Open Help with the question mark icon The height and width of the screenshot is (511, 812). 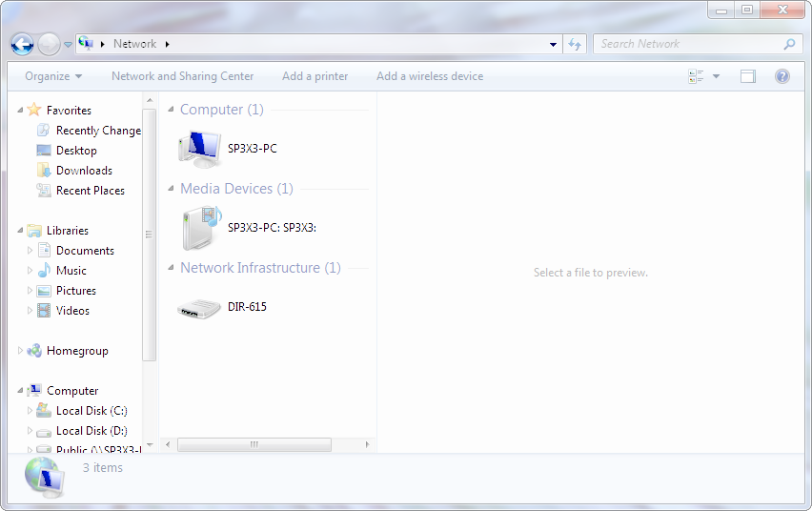tap(782, 76)
